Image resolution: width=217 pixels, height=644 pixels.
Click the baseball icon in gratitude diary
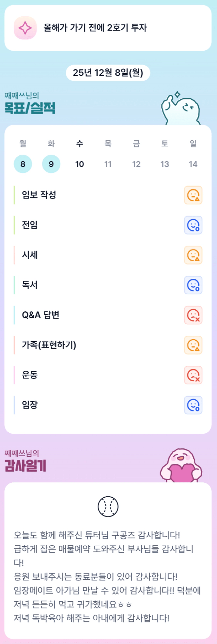[x=108, y=506]
